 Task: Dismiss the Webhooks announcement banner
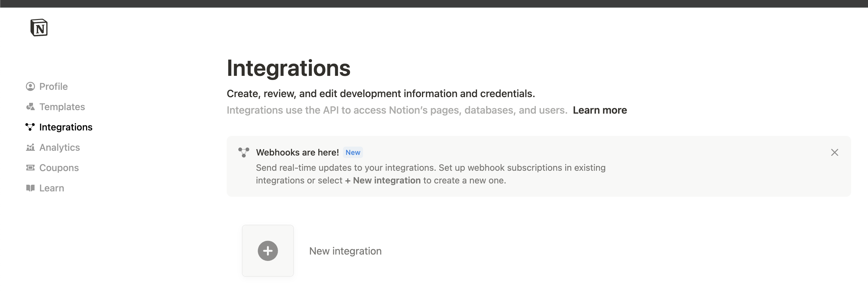(x=834, y=152)
